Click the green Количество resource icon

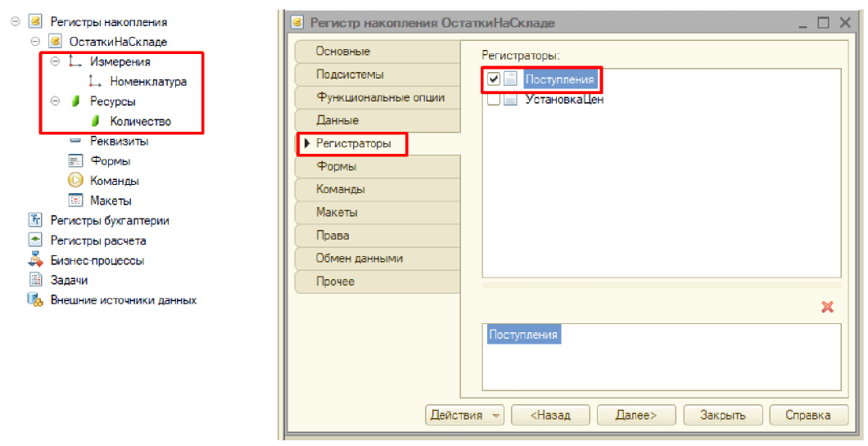[x=95, y=121]
